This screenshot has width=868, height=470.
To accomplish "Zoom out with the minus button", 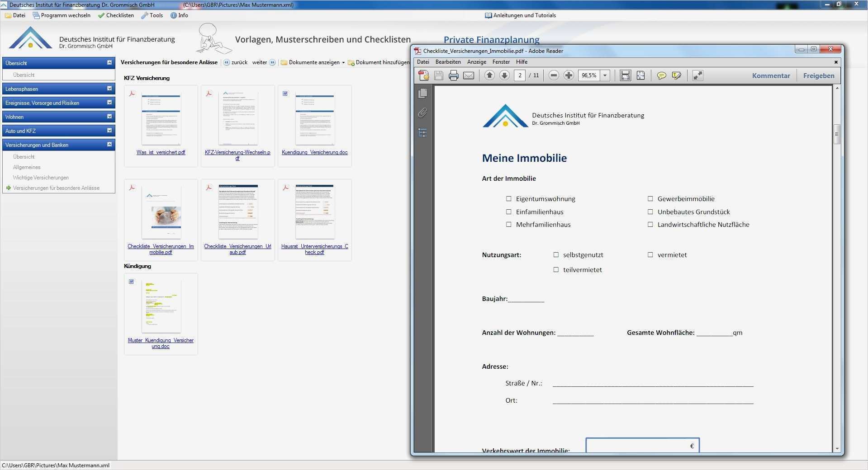I will pyautogui.click(x=554, y=75).
